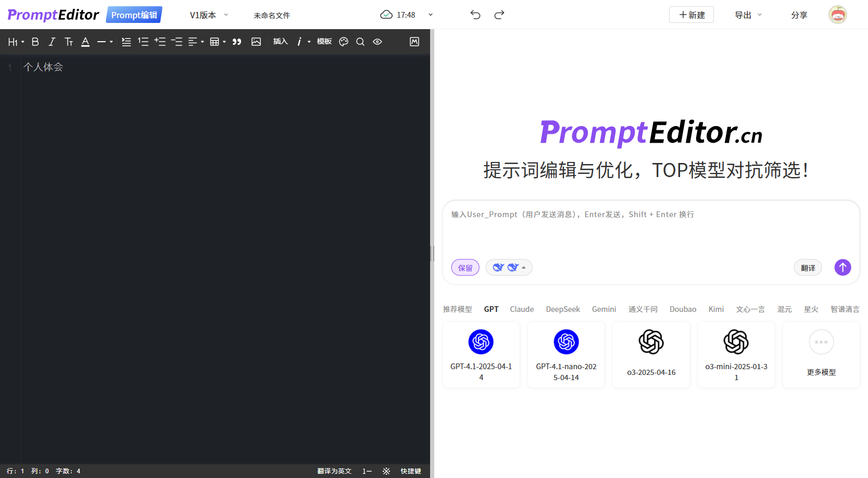Toggle the numbered list formatting
Viewport: 868px width, 478px height.
(x=143, y=42)
